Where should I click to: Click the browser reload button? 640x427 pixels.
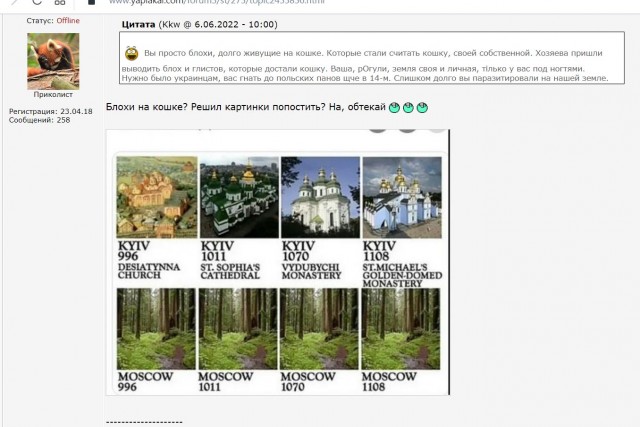[37, 2]
